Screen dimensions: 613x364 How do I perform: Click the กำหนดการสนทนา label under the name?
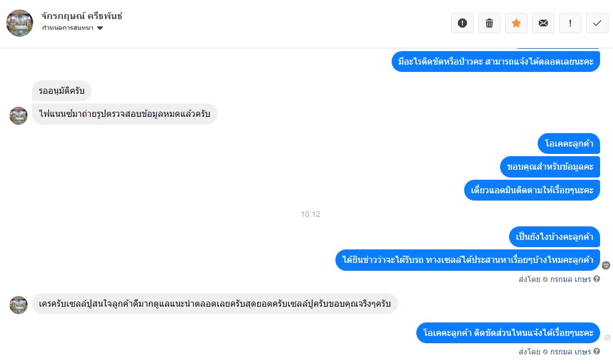pyautogui.click(x=67, y=28)
